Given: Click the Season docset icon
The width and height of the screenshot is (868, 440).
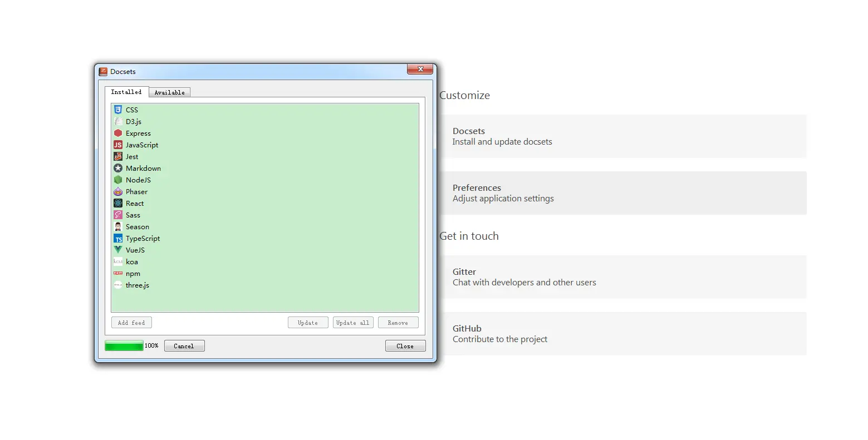Looking at the screenshot, I should click(118, 226).
